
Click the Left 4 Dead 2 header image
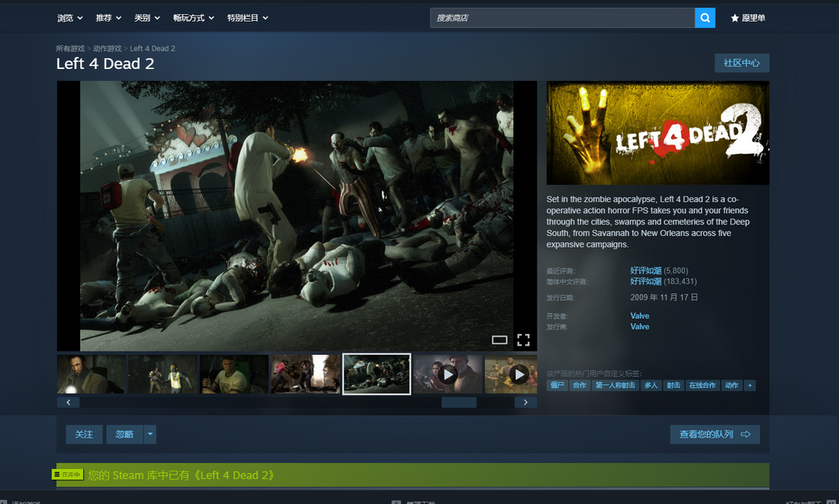[658, 133]
